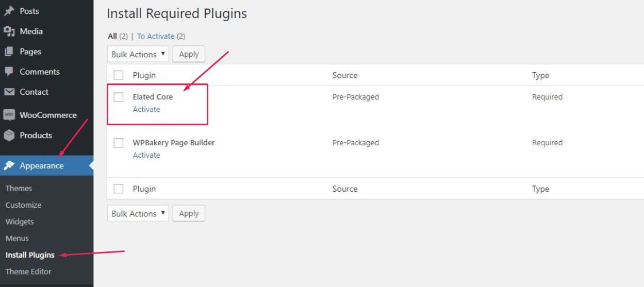
Task: Click the WooCommerce logo icon
Action: point(9,115)
